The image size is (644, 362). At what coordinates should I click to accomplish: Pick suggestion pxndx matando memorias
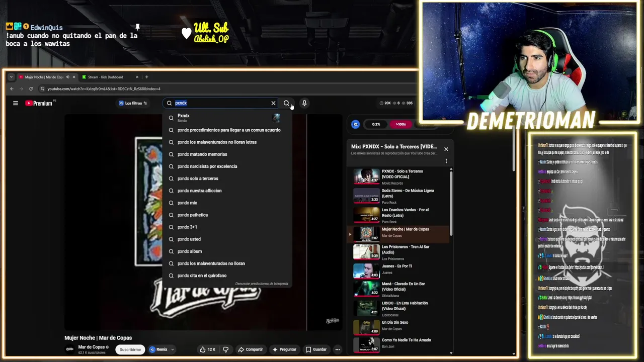(x=227, y=154)
